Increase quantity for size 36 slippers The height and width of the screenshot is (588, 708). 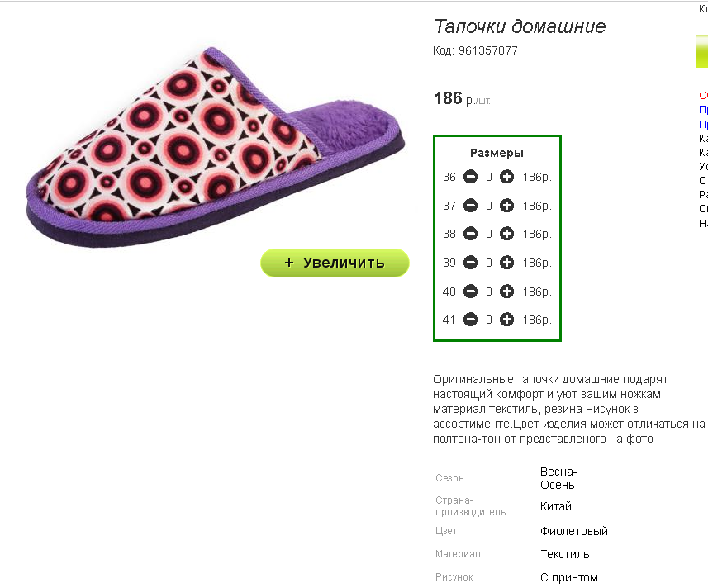[506, 177]
